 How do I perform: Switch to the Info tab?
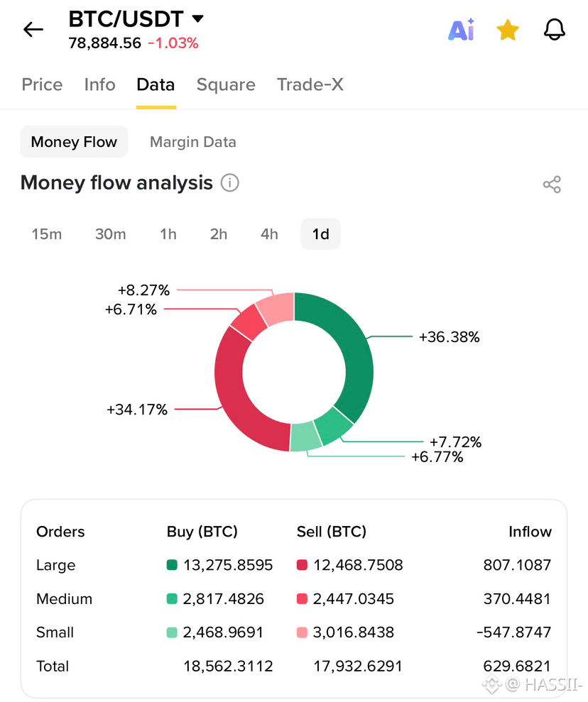pos(100,84)
